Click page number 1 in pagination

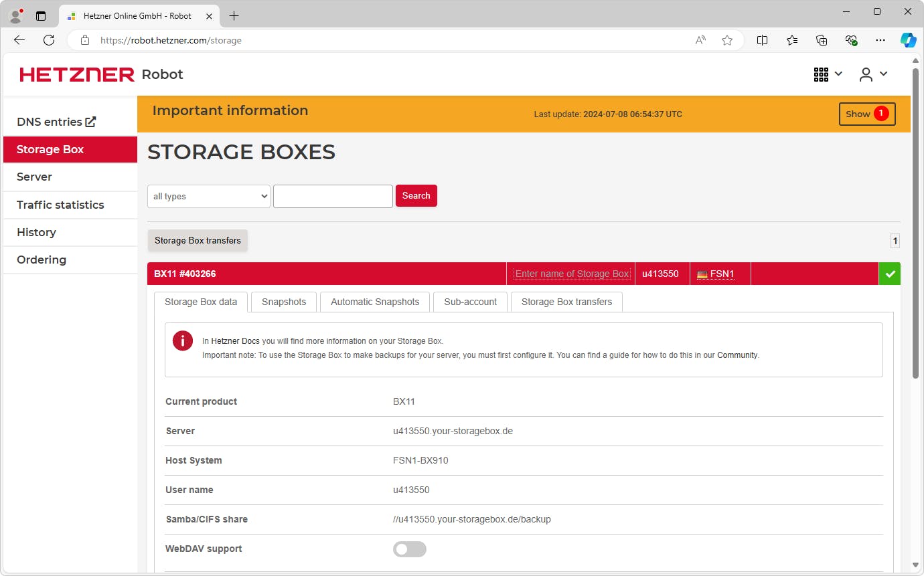[x=895, y=241]
